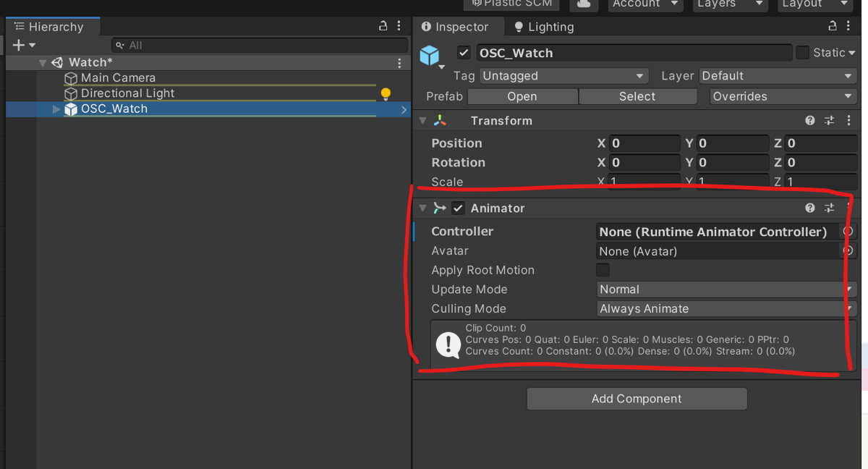Viewport: 868px width, 469px height.
Task: Open the Transform component three-dot menu
Action: 848,121
